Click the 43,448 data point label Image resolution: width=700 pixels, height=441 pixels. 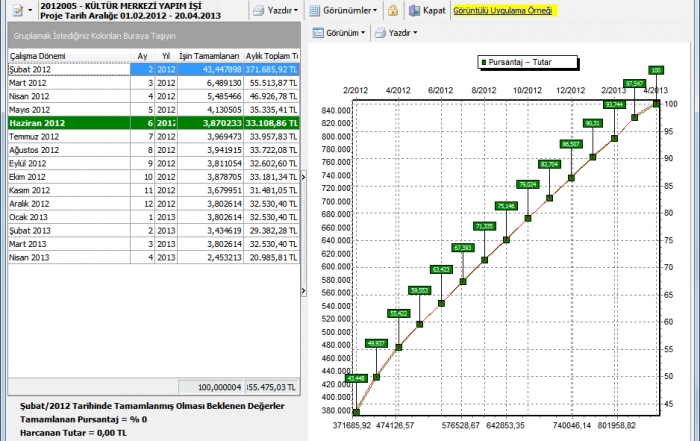(355, 378)
